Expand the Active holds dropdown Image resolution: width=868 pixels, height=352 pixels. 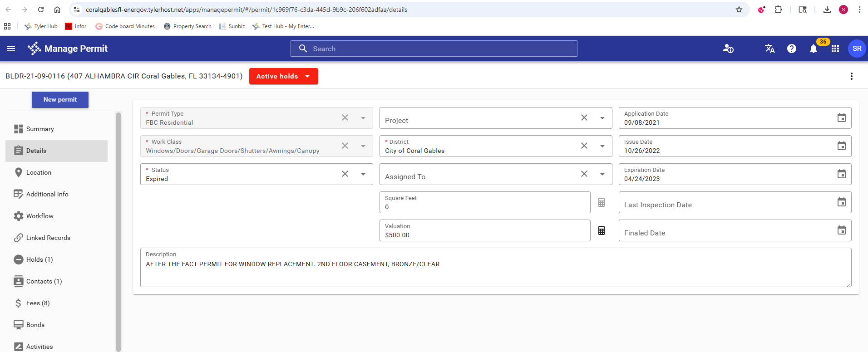click(283, 76)
